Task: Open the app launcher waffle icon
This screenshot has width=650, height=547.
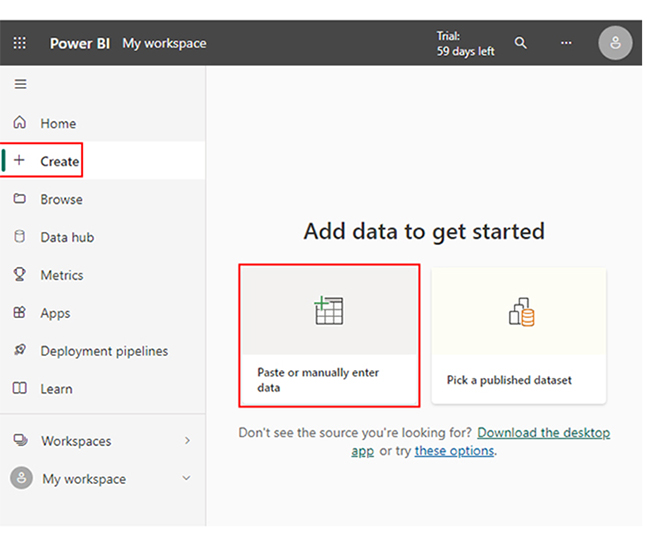Action: [x=20, y=43]
